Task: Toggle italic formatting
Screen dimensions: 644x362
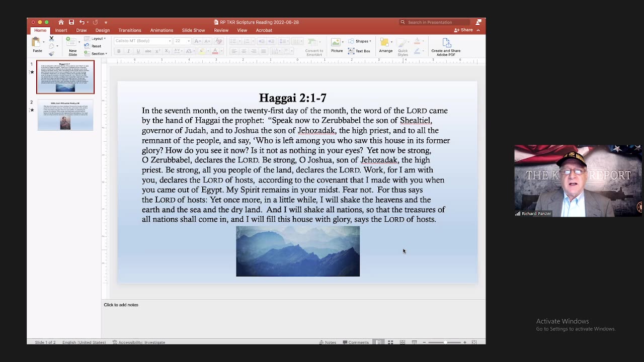Action: coord(128,51)
